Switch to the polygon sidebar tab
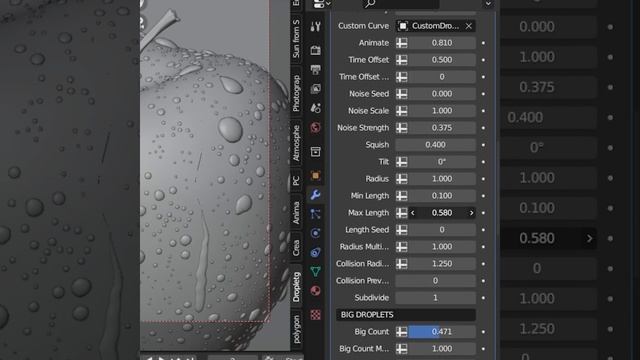 296,329
